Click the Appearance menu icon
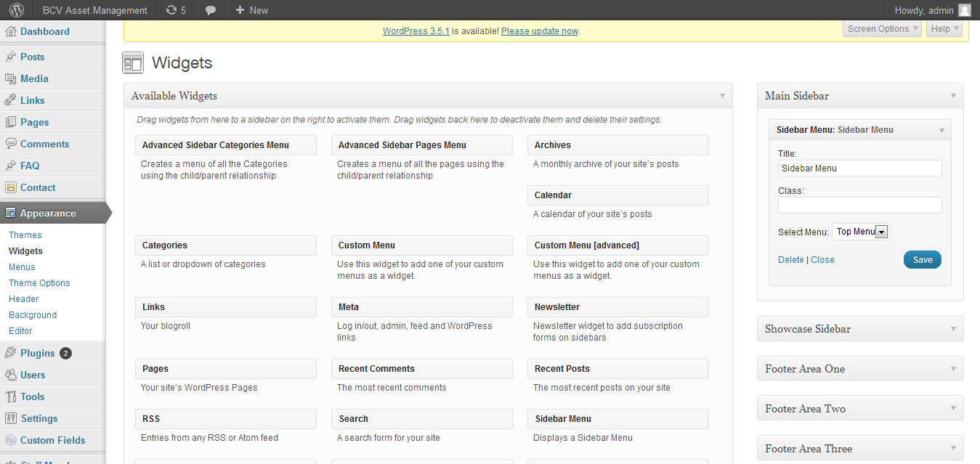The image size is (980, 464). coord(10,213)
